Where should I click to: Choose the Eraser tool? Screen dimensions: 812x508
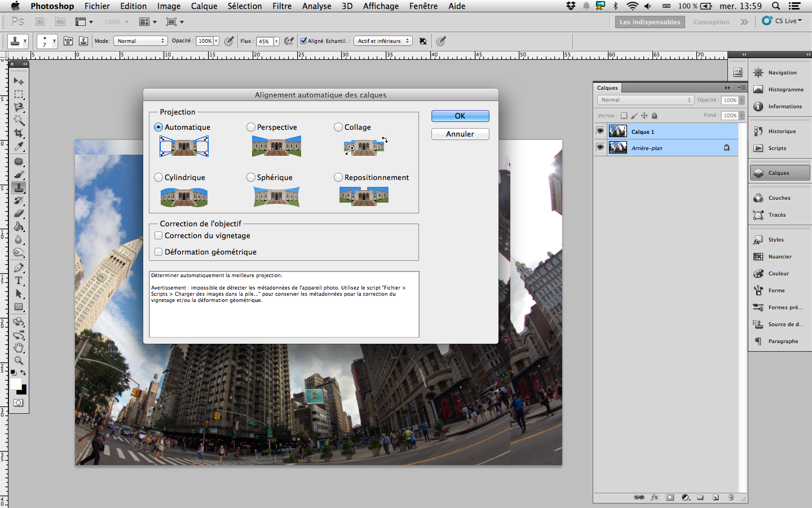coord(19,214)
